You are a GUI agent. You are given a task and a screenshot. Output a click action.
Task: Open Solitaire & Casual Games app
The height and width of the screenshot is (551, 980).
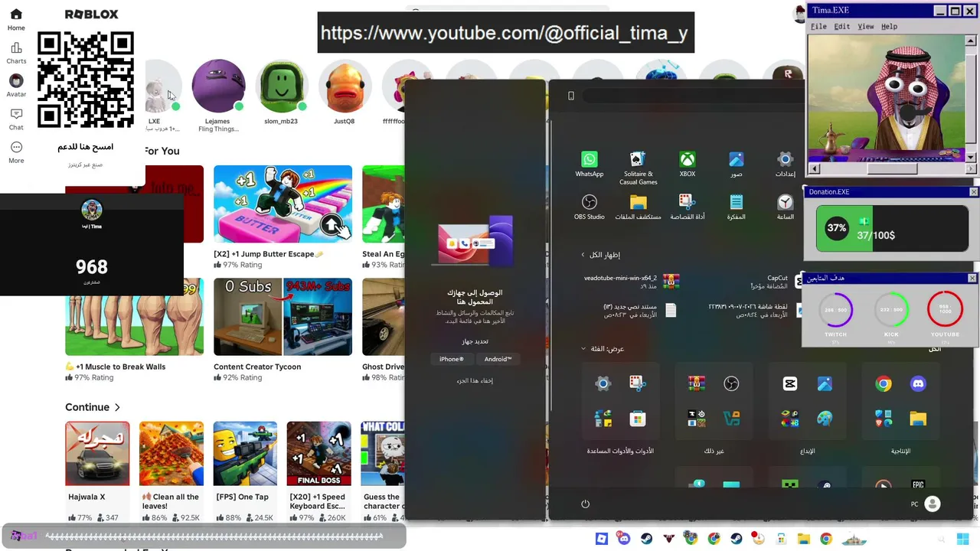(x=638, y=168)
